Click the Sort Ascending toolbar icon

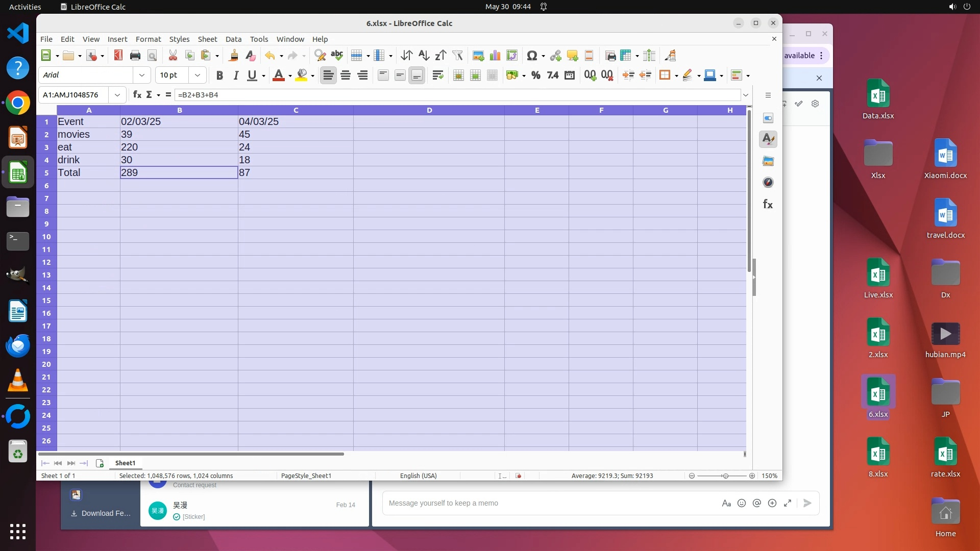424,56
